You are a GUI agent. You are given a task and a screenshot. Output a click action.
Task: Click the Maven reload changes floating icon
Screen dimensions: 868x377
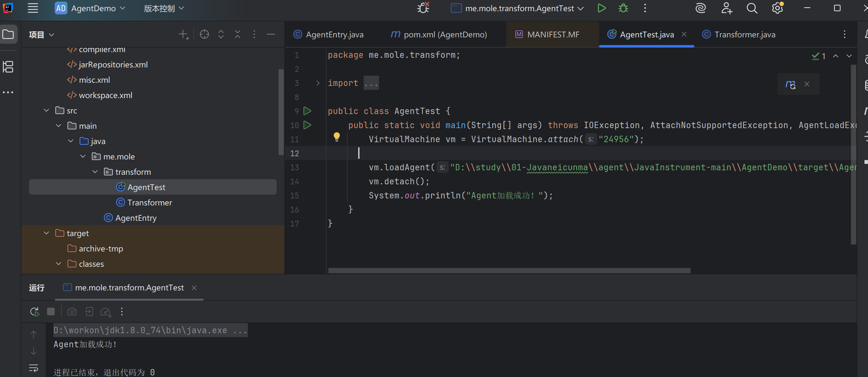click(x=790, y=84)
